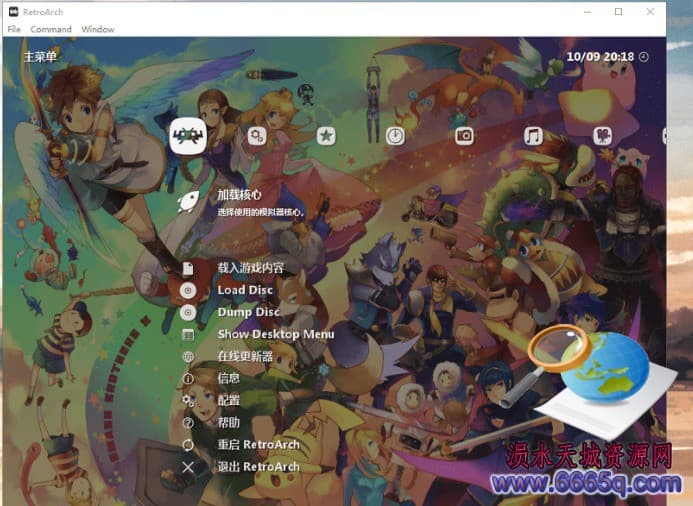Click the clock icon next to the time
Viewport: 693px width, 506px height.
(644, 57)
